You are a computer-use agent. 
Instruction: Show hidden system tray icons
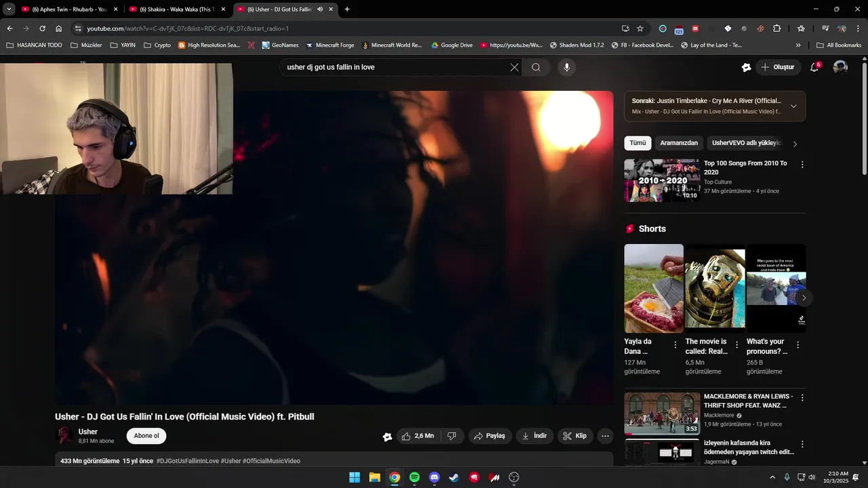[x=772, y=477]
